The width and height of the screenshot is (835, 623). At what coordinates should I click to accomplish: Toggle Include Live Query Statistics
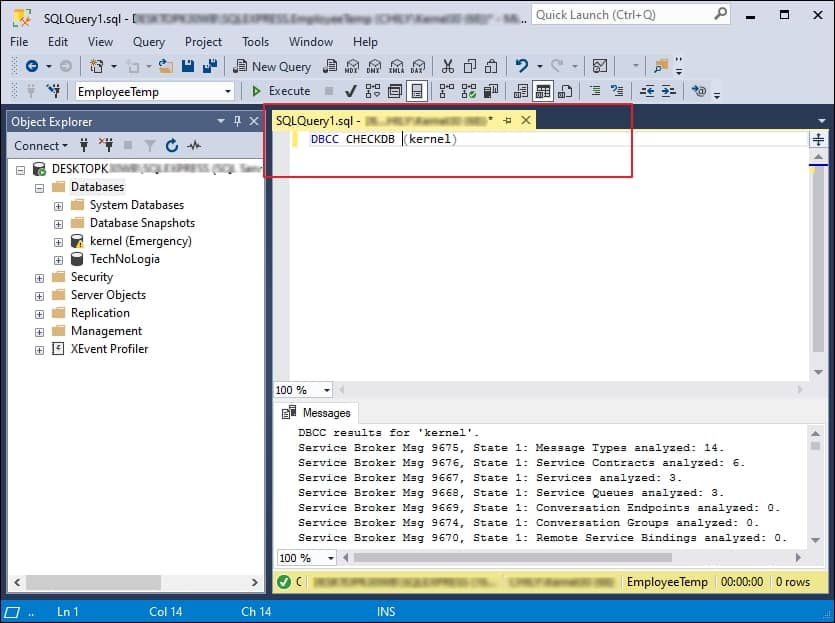coord(469,91)
